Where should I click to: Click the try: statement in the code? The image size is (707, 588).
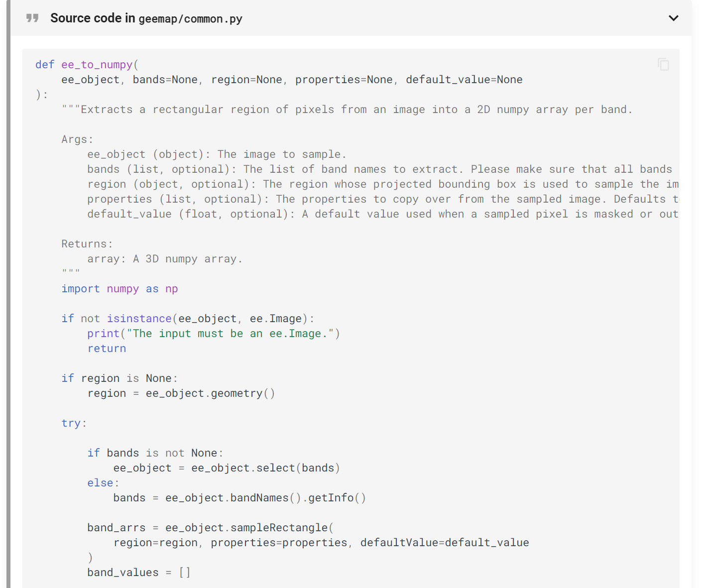pos(73,423)
